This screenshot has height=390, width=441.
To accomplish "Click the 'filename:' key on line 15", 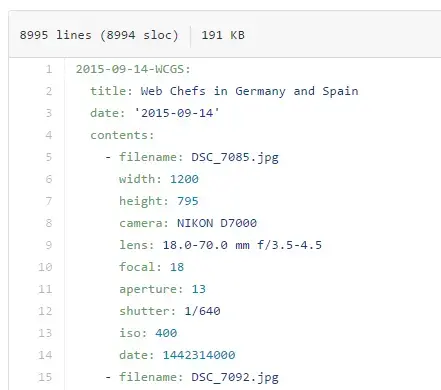I will pyautogui.click(x=151, y=377).
